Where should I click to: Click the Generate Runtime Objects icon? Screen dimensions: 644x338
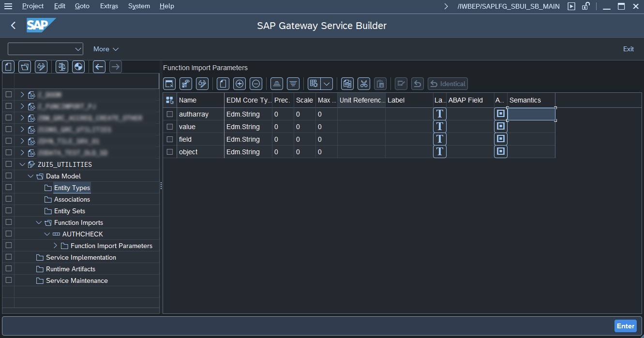click(78, 67)
